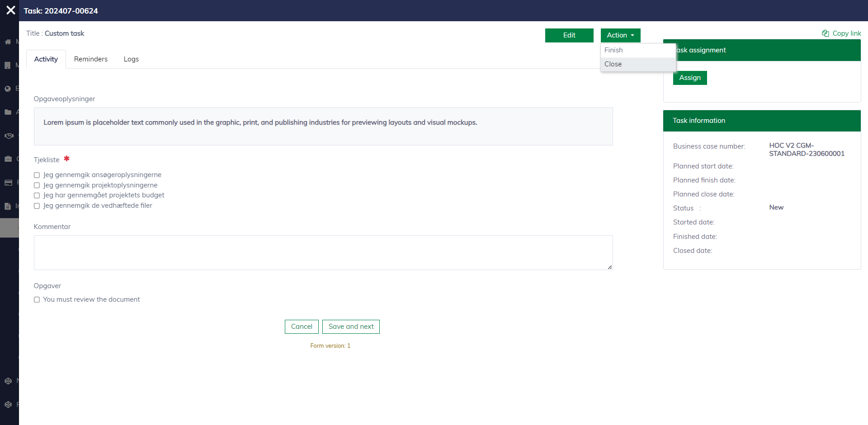The image size is (868, 425).
Task: Check 'Jeg gennemgik ansøgeroplysningerne' checkbox
Action: pyautogui.click(x=37, y=175)
